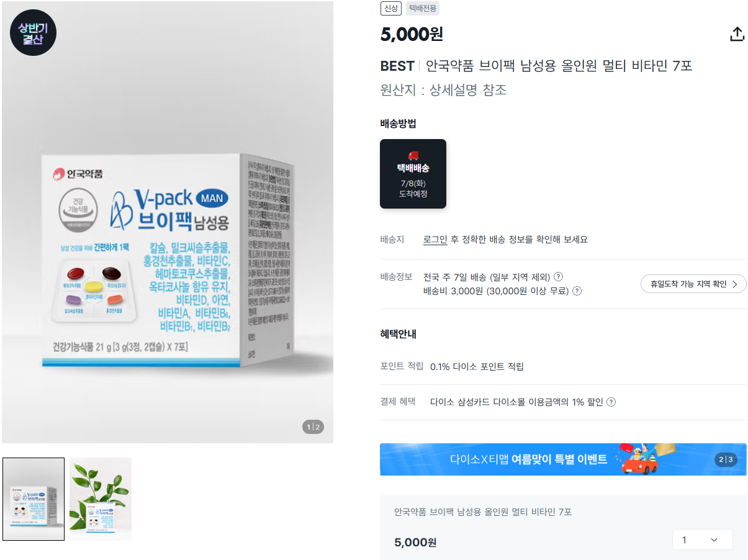
Task: Select the second thumbnail with green leaves
Action: [x=100, y=499]
